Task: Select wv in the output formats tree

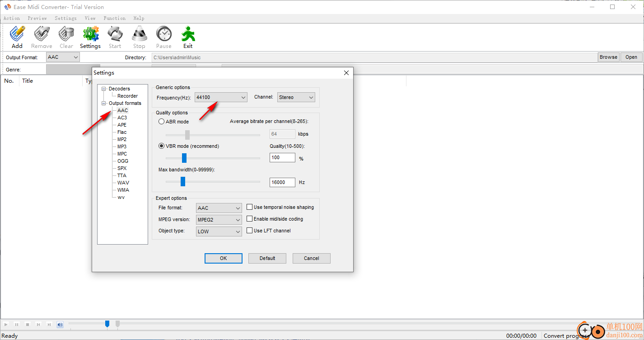Action: [x=121, y=197]
